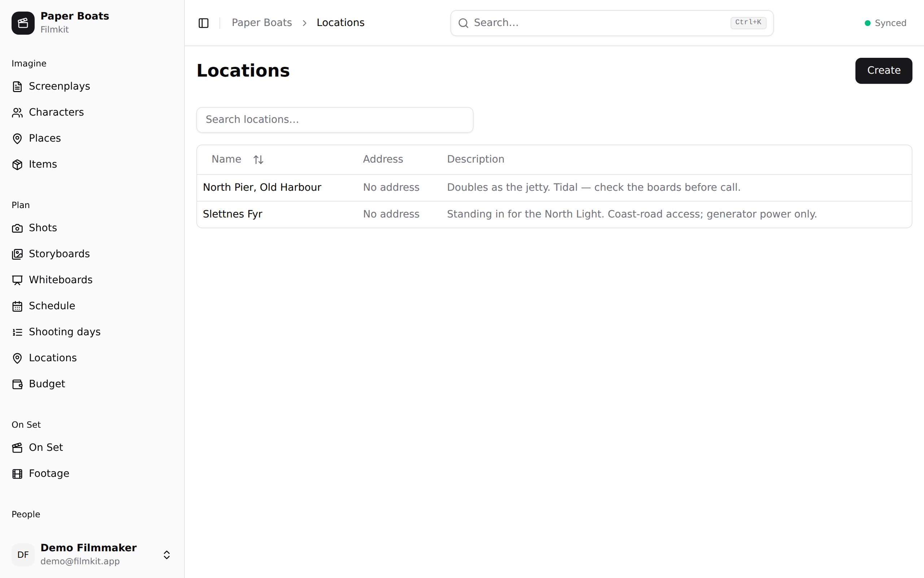Expand the Demo Filmmaker account switcher
The height and width of the screenshot is (578, 924).
[166, 555]
